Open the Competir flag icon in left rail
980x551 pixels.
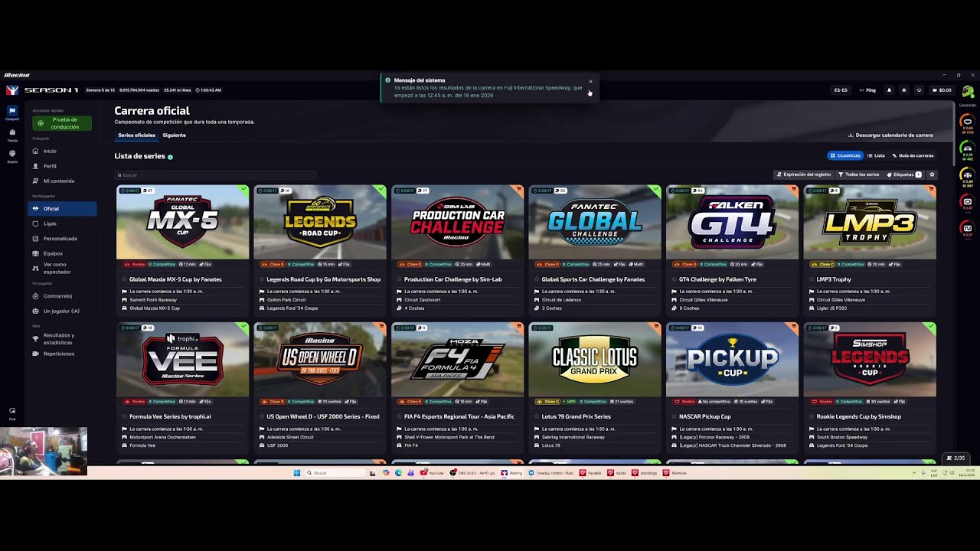pos(12,112)
